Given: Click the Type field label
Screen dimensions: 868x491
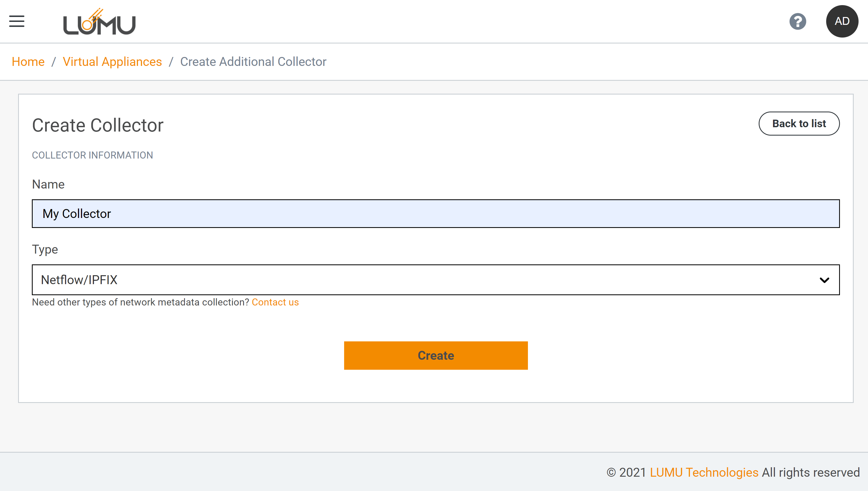Looking at the screenshot, I should click(45, 249).
